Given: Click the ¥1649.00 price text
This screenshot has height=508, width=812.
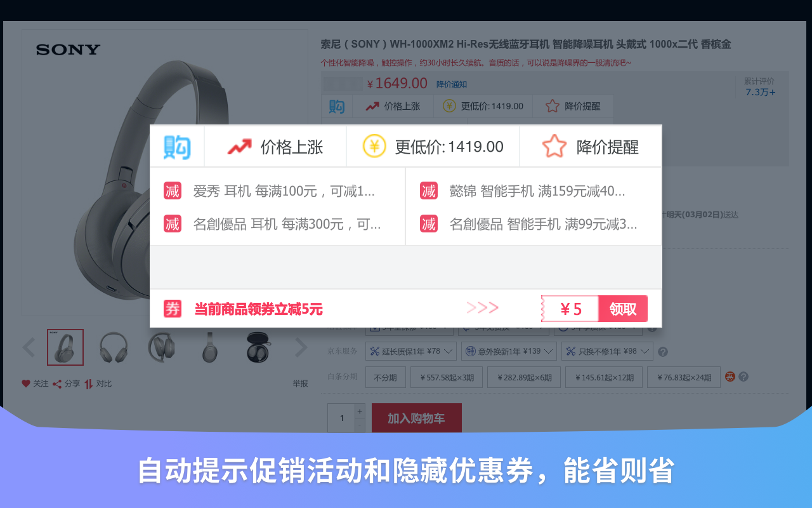Looking at the screenshot, I should tap(397, 83).
